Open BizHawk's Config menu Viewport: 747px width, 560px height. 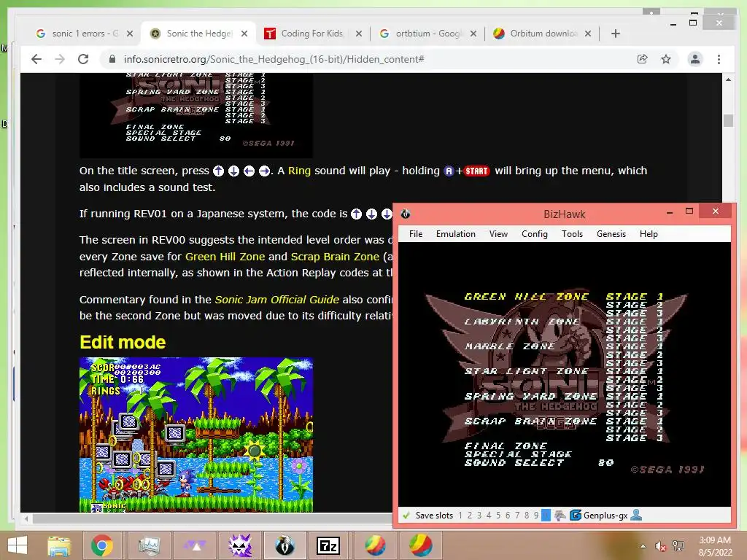point(534,234)
